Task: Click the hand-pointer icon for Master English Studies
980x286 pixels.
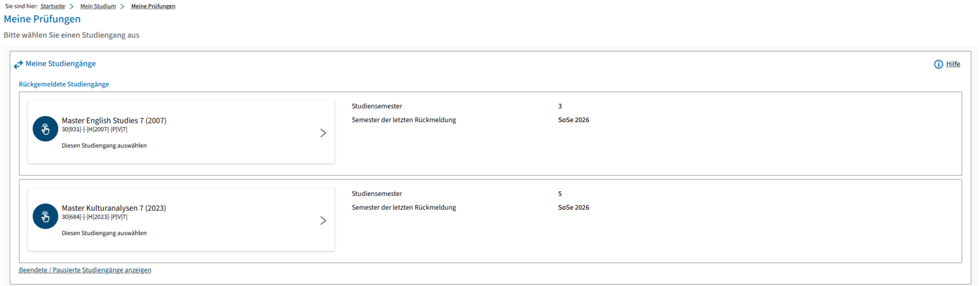Action: pyautogui.click(x=46, y=129)
